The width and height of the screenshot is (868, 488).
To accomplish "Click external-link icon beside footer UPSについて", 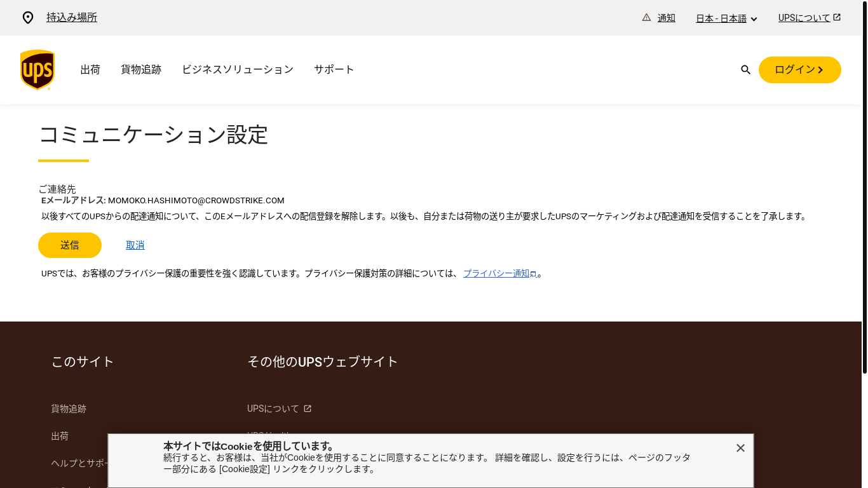I will [x=308, y=409].
